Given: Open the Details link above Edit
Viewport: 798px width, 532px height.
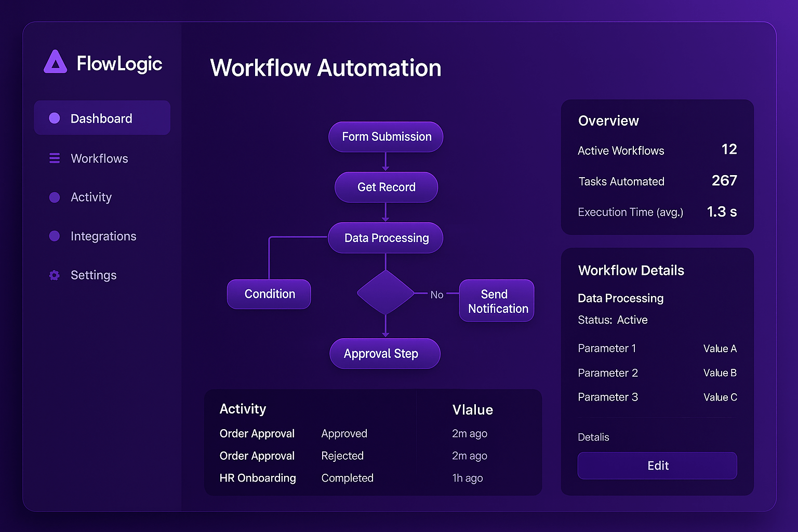Looking at the screenshot, I should click(x=593, y=437).
